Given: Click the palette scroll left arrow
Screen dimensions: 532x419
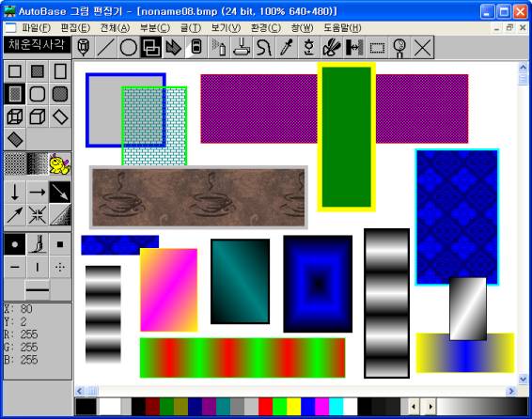Looking at the screenshot, I should pyautogui.click(x=414, y=407).
